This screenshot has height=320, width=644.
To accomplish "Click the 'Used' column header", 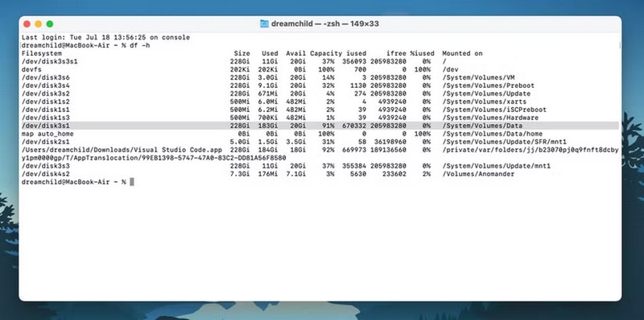I will (x=270, y=53).
